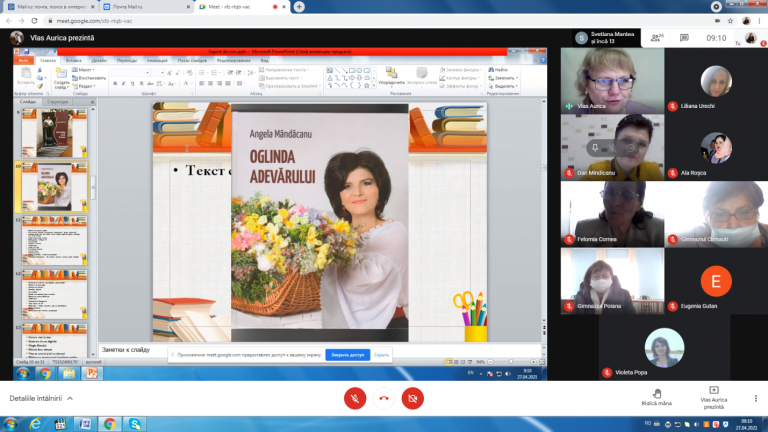Raise hand with Ridică mâna
Viewport: 768px width, 432px height.
656,396
